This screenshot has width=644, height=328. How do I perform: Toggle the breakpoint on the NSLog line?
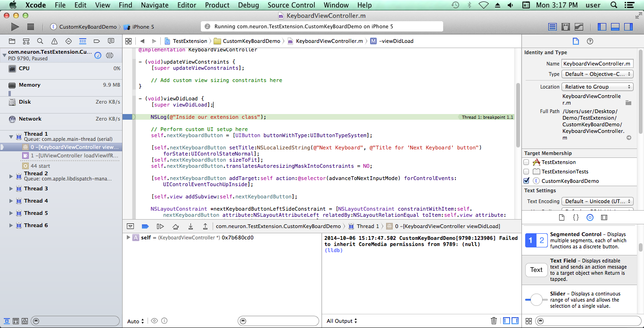(128, 117)
